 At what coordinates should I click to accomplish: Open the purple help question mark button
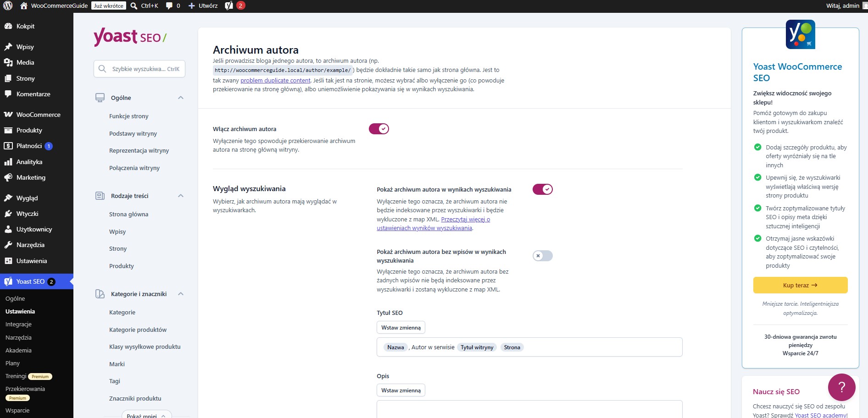point(841,387)
